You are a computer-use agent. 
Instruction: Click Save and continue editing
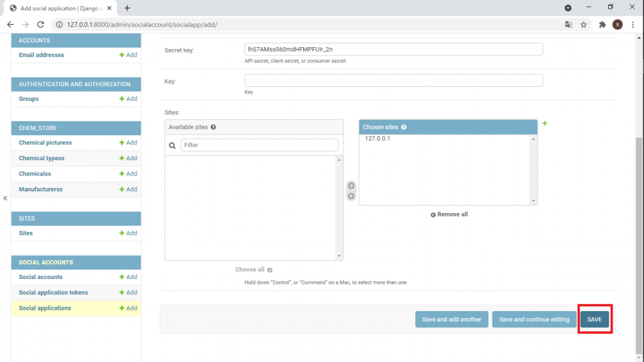(x=534, y=319)
